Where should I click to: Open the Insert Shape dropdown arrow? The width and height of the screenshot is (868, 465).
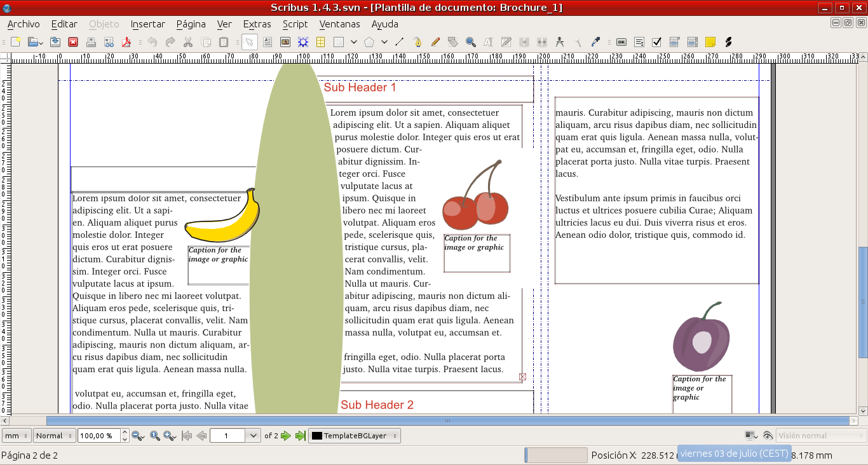point(353,42)
